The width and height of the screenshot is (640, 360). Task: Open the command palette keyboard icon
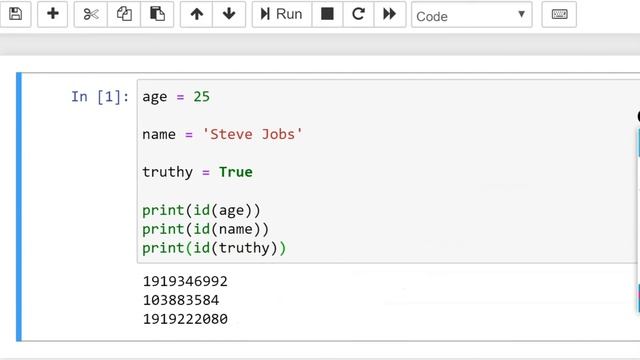point(559,14)
